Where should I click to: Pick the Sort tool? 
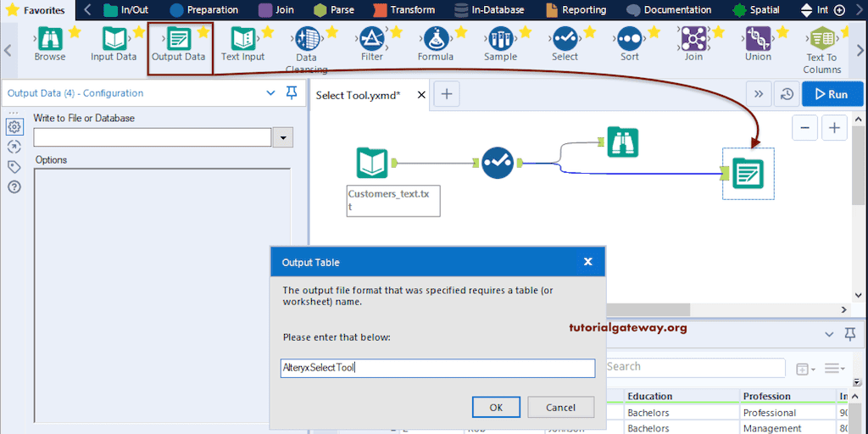630,43
